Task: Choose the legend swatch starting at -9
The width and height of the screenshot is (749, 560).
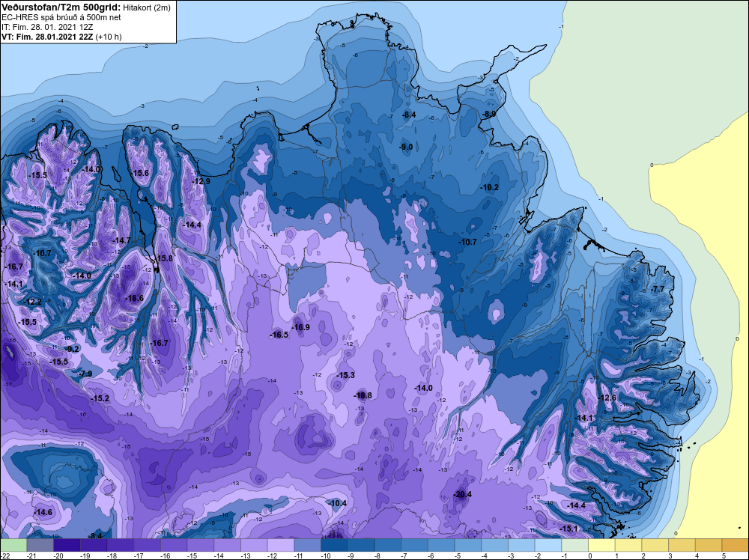Action: click(x=361, y=545)
